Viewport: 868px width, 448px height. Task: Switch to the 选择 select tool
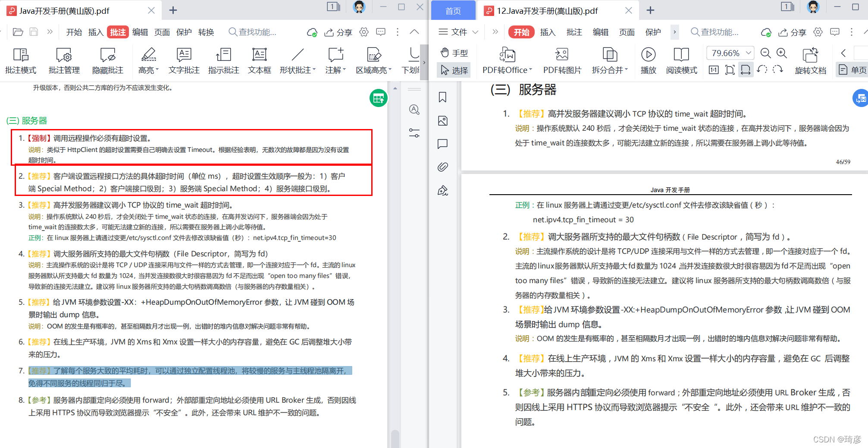point(454,70)
